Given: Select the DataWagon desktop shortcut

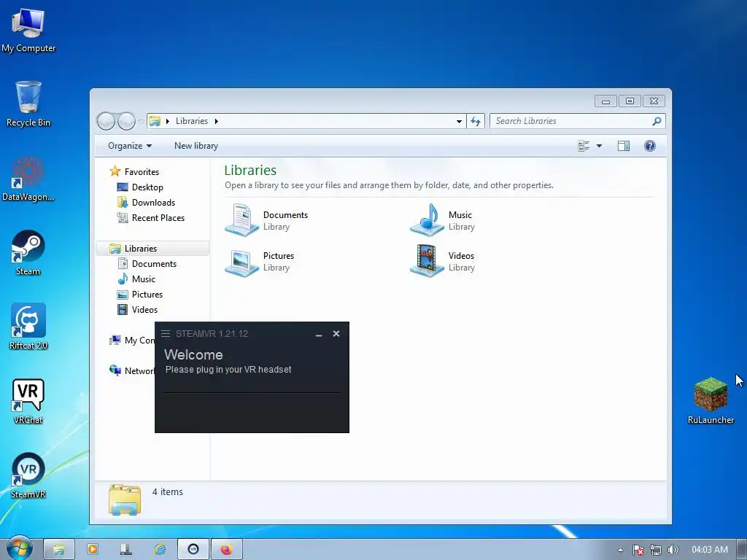Looking at the screenshot, I should click(x=28, y=179).
